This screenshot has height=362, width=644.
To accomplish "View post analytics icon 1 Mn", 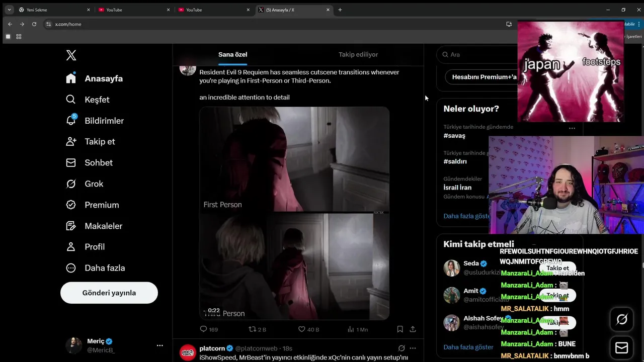I will pyautogui.click(x=351, y=329).
